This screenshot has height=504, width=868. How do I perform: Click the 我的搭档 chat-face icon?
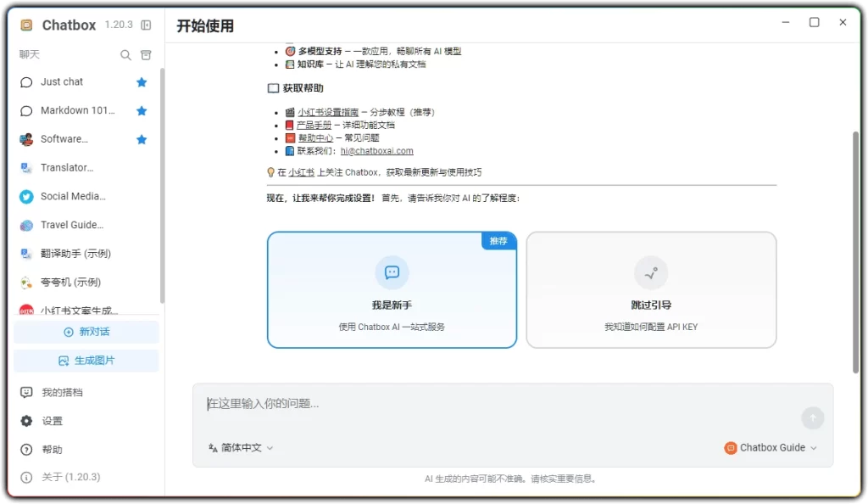click(x=26, y=393)
